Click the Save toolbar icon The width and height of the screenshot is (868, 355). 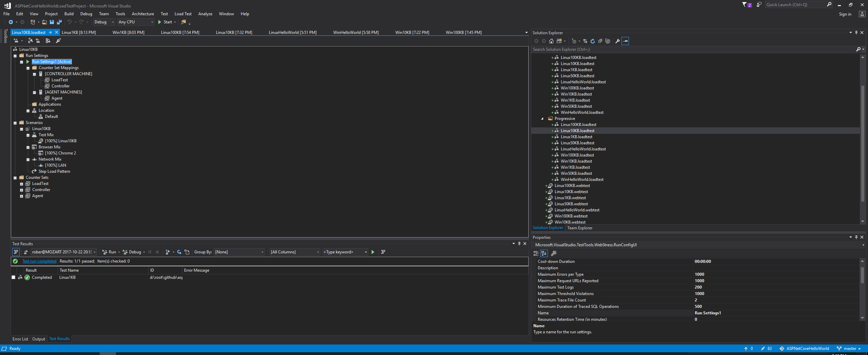click(x=52, y=22)
